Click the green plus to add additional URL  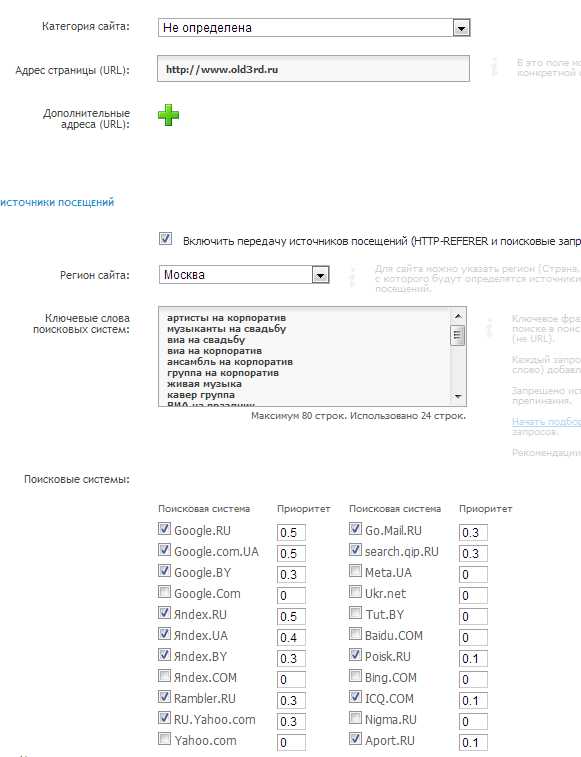pos(168,115)
